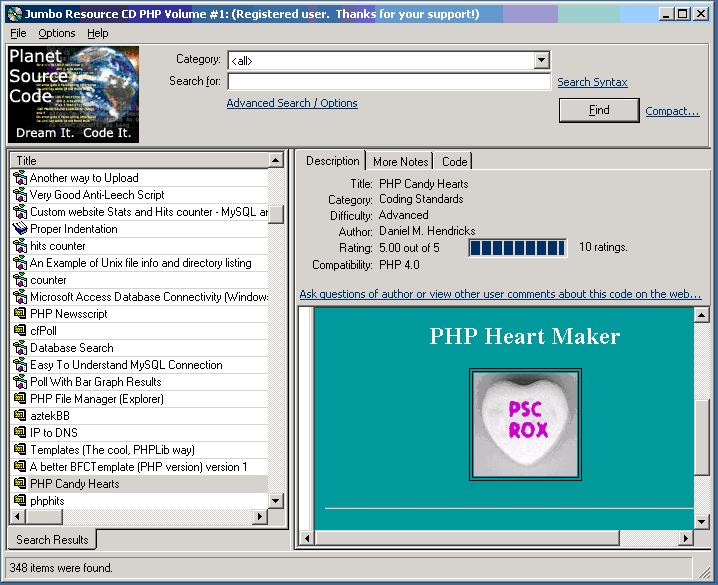Select the Search Results tab
The image size is (718, 585).
point(52,540)
